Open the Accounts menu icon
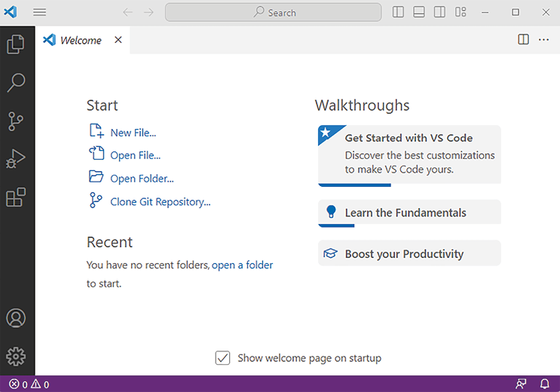 (16, 318)
